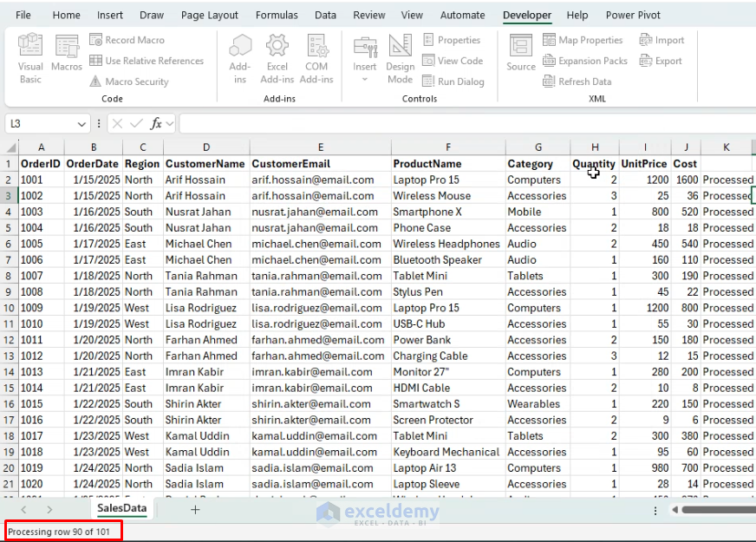Viewport: 756px width, 542px height.
Task: Select column E header
Action: click(321, 147)
